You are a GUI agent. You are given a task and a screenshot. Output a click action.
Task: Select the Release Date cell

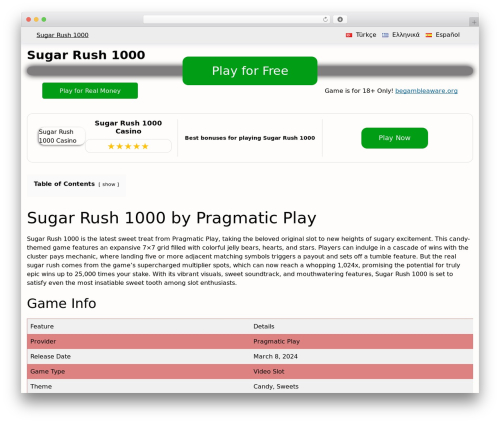139,356
